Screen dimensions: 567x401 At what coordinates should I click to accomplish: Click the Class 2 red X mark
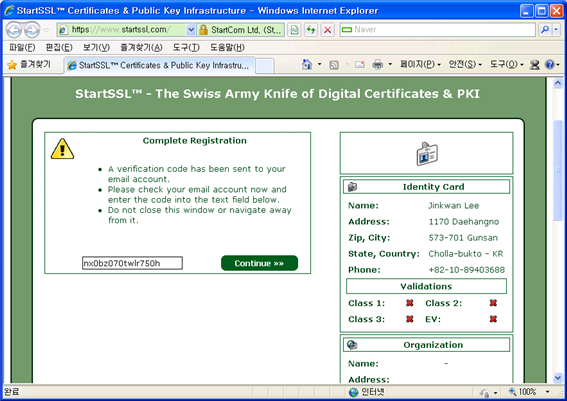(493, 303)
